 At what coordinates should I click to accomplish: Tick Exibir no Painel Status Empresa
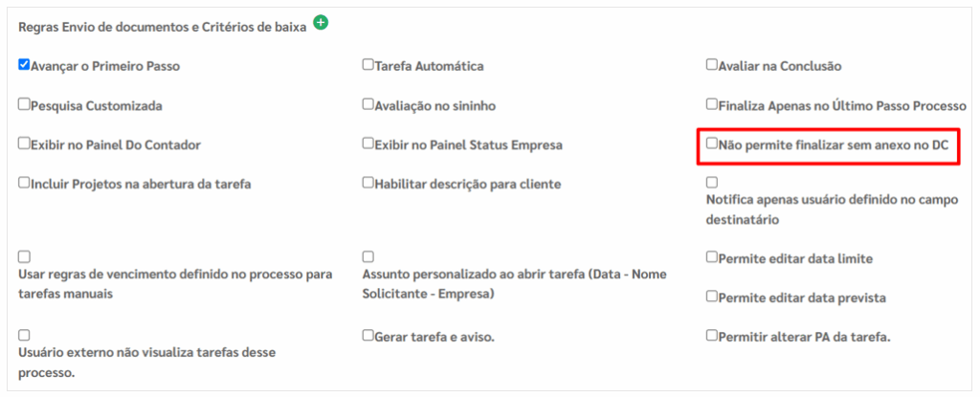pos(367,143)
